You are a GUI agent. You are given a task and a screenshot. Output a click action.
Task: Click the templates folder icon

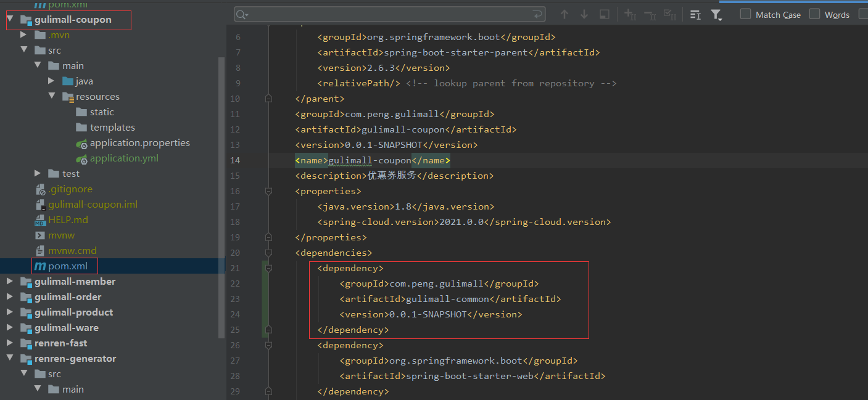coord(81,128)
